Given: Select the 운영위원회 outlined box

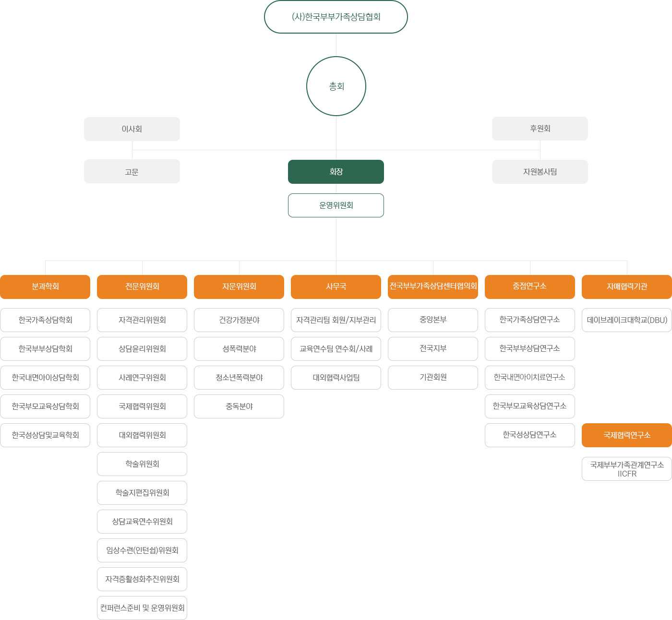Looking at the screenshot, I should [x=336, y=205].
